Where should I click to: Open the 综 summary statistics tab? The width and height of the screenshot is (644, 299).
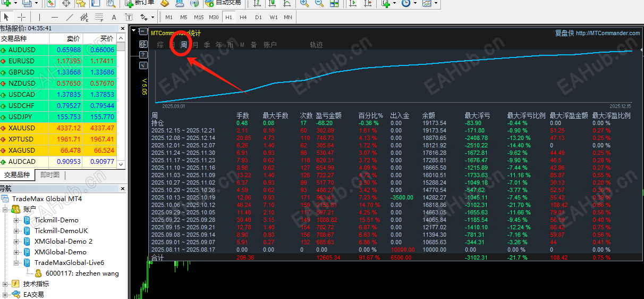(x=160, y=45)
